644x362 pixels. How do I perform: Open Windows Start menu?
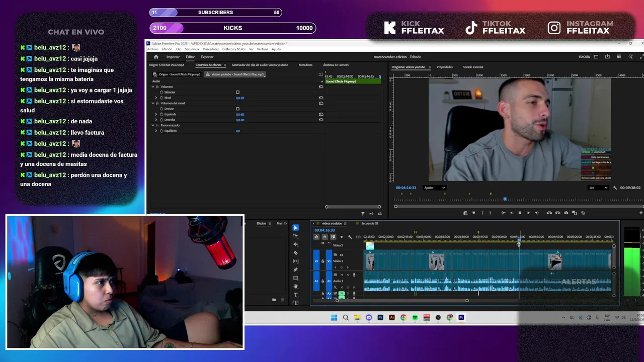click(334, 318)
